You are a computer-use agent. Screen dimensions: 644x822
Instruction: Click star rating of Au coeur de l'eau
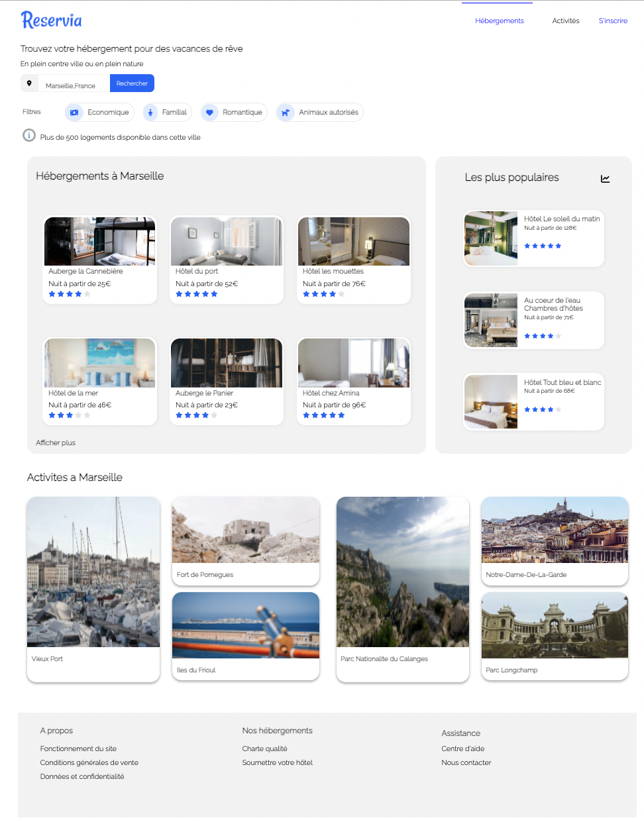coord(543,336)
